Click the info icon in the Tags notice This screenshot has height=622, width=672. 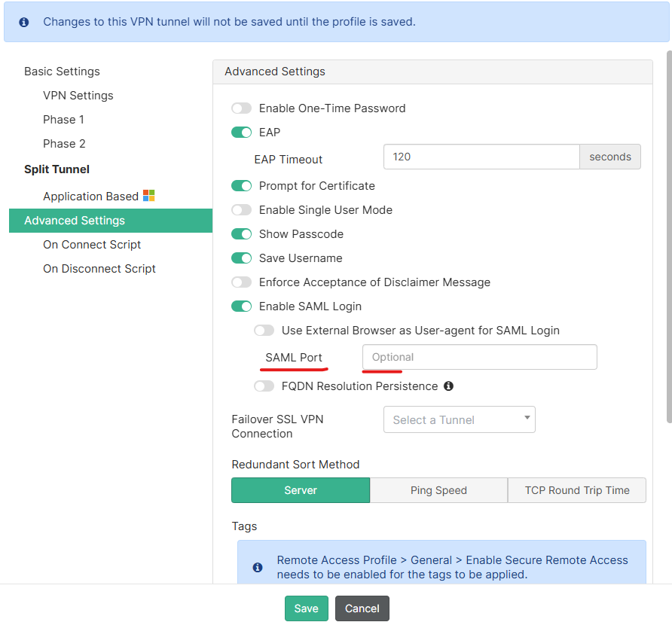(x=258, y=567)
